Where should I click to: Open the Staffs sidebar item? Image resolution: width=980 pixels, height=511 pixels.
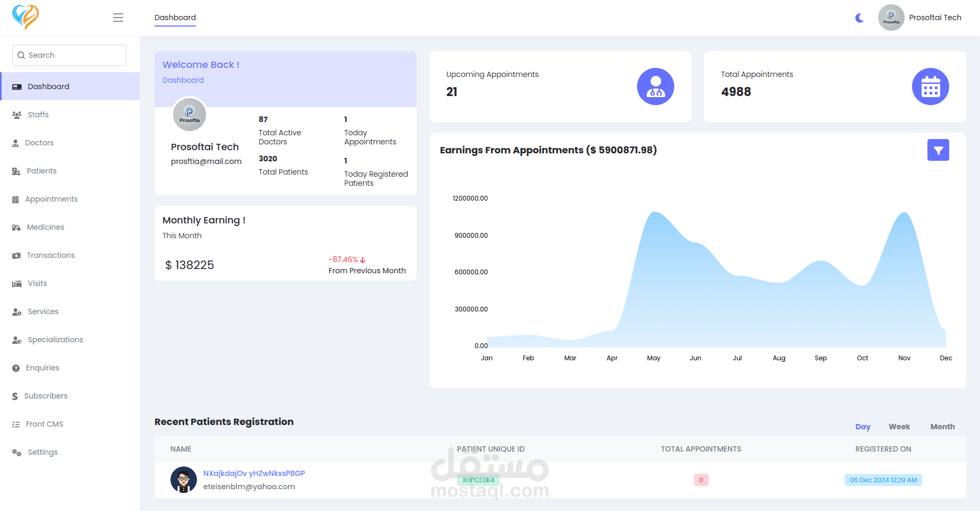coord(70,115)
